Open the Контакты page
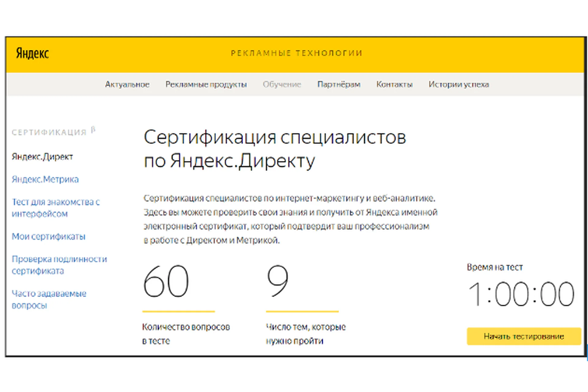The width and height of the screenshot is (588, 392). coord(394,85)
